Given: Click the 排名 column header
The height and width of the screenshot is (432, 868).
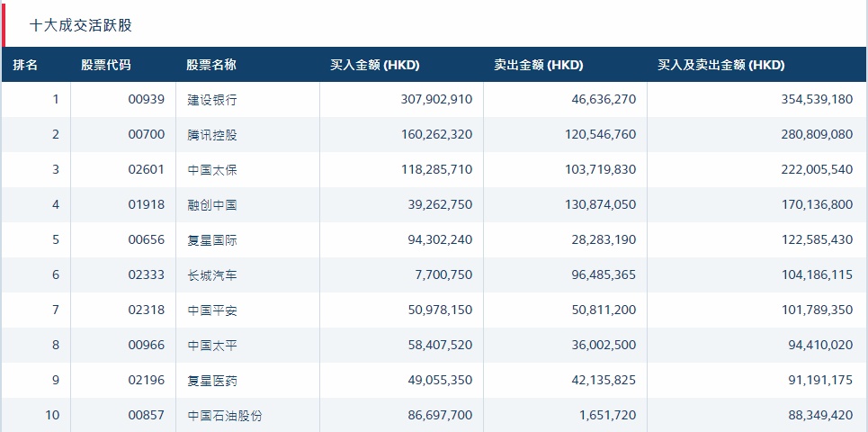Looking at the screenshot, I should [x=25, y=65].
